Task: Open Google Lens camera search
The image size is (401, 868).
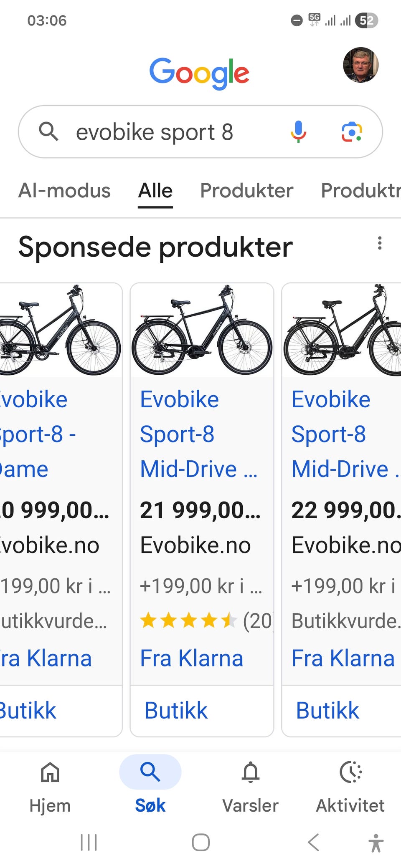Action: [352, 132]
